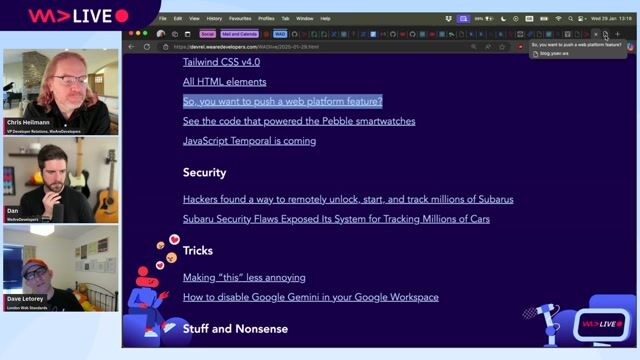
Task: Open the JavaScript Temporal is coming link
Action: click(249, 141)
